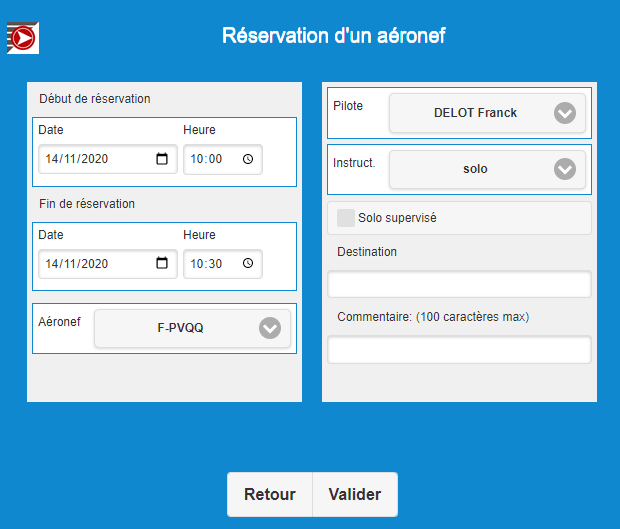Image resolution: width=620 pixels, height=529 pixels.
Task: Click the Solo supervisé label text
Action: pyautogui.click(x=397, y=218)
